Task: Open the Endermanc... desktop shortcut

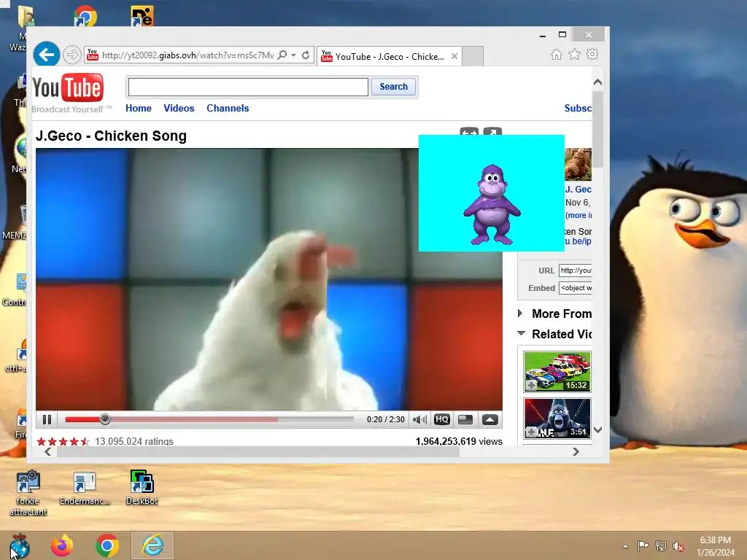Action: 85,488
